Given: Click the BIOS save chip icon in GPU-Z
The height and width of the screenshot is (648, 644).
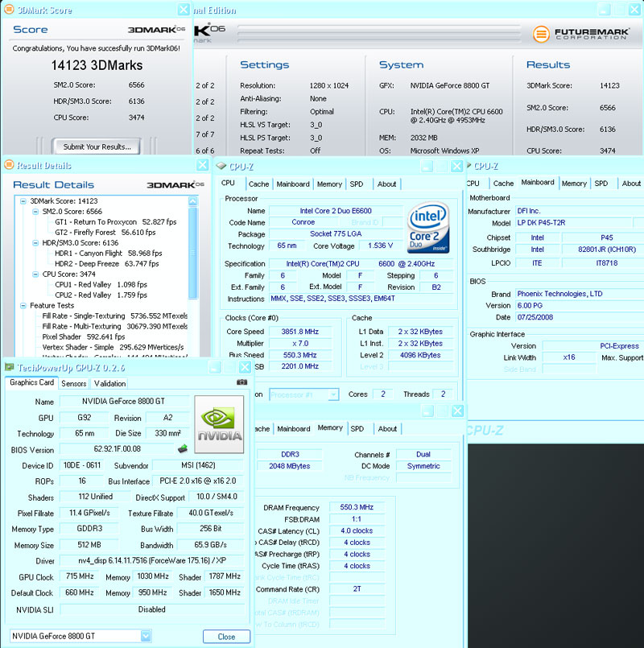Looking at the screenshot, I should pyautogui.click(x=182, y=448).
